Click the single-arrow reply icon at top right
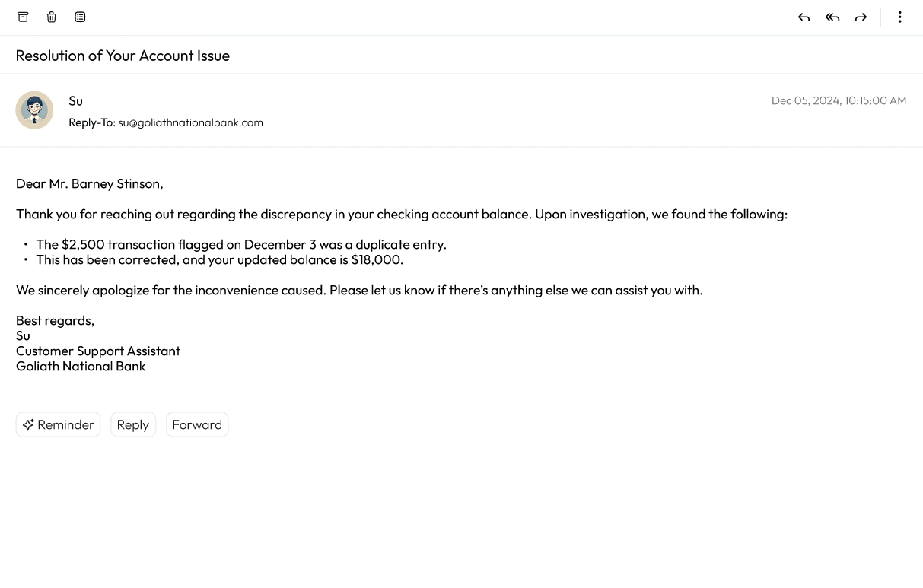Screen dimensions: 923x588 click(804, 17)
